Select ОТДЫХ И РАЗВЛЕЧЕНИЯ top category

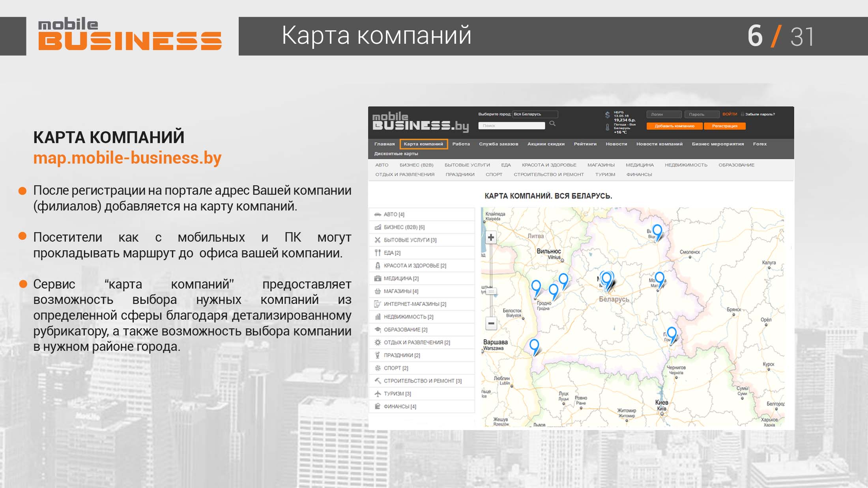coord(404,175)
